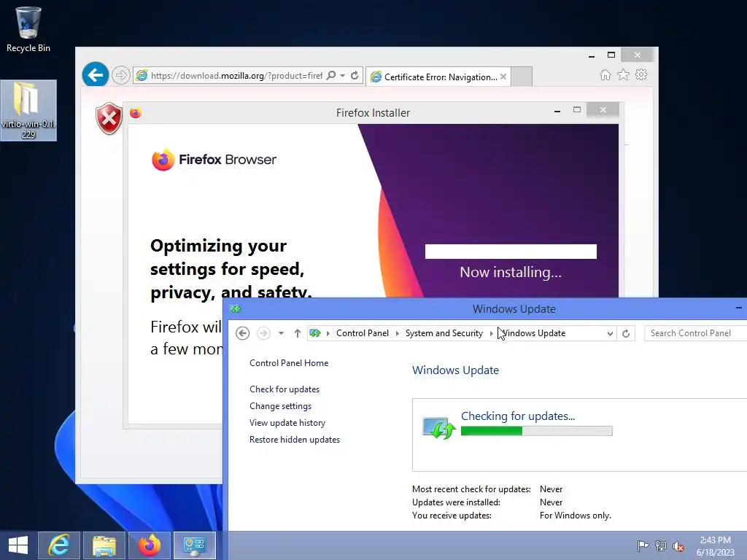Select System and Security breadcrumb
Image resolution: width=747 pixels, height=560 pixels.
tap(444, 332)
